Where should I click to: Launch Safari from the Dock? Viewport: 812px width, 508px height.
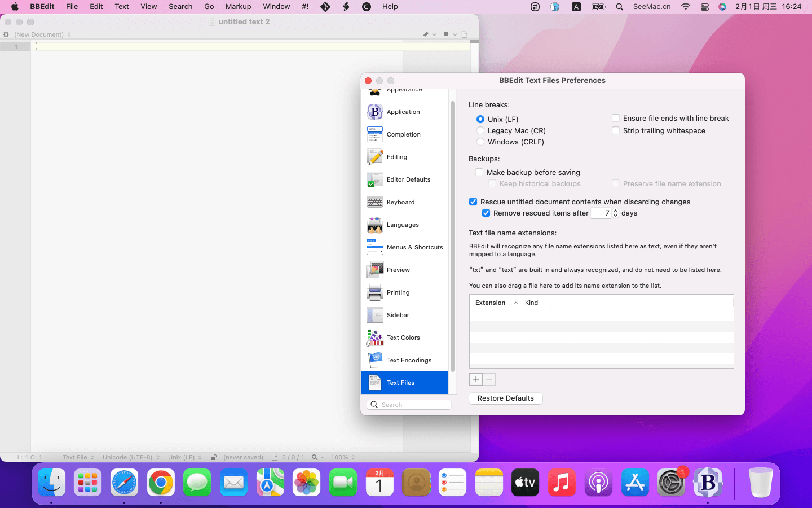[124, 483]
